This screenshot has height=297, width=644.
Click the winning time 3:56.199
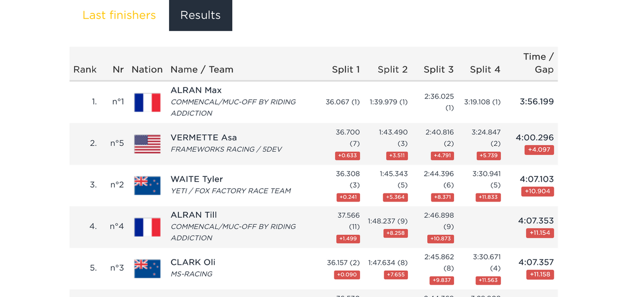pos(537,102)
